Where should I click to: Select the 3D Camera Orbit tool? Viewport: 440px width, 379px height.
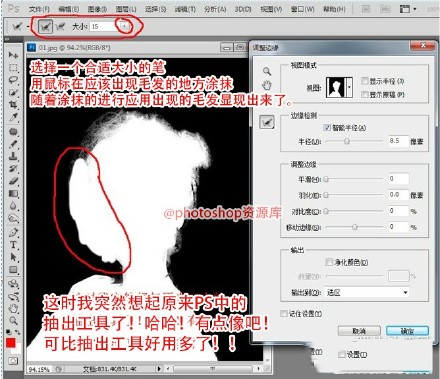[x=13, y=296]
